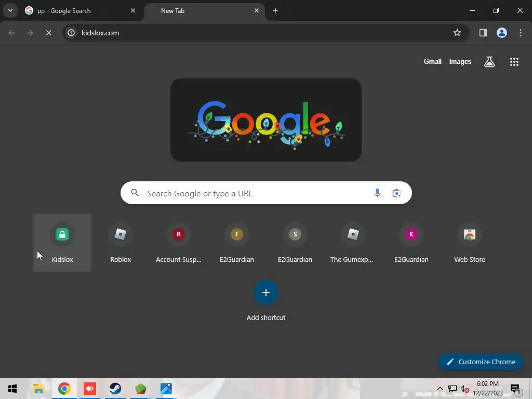Open File Explorer from the taskbar

pos(38,389)
